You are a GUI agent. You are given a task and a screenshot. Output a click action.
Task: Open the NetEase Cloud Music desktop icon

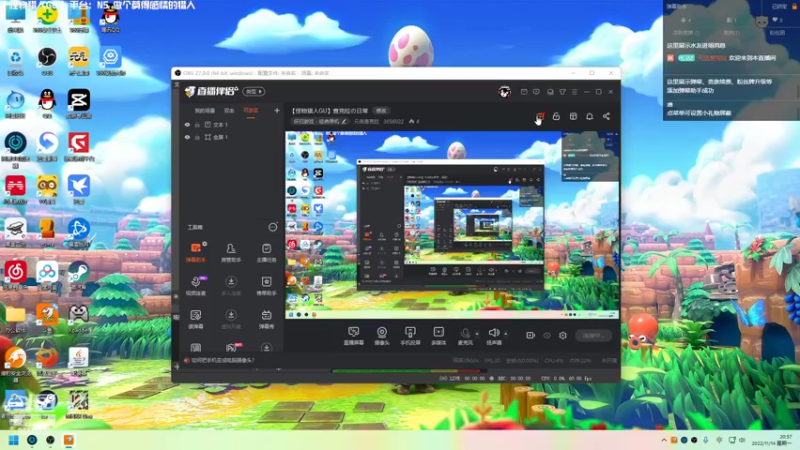pos(15,275)
